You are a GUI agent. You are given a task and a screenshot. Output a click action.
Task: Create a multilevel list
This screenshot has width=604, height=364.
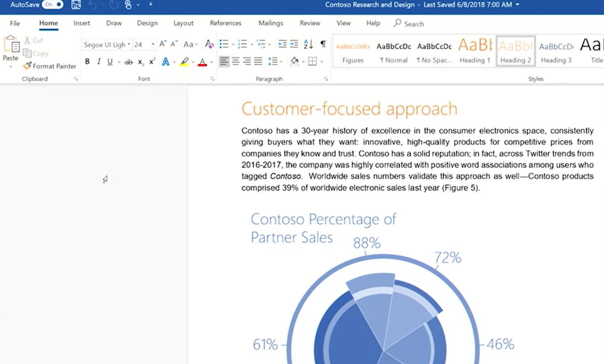pyautogui.click(x=260, y=45)
